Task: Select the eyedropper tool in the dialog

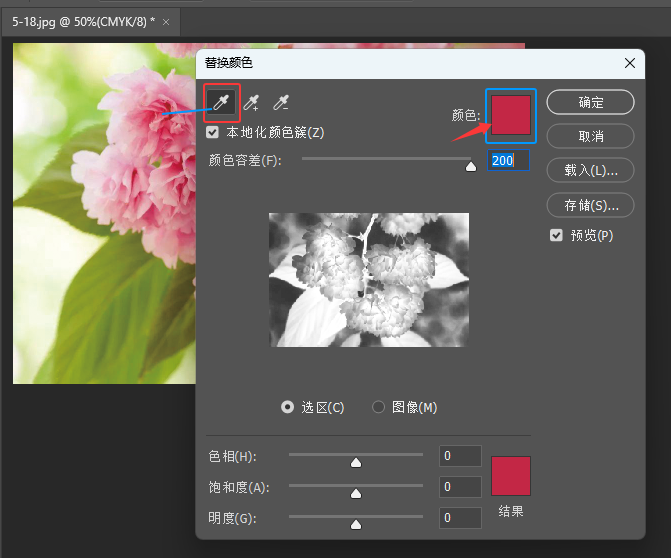Action: click(221, 103)
